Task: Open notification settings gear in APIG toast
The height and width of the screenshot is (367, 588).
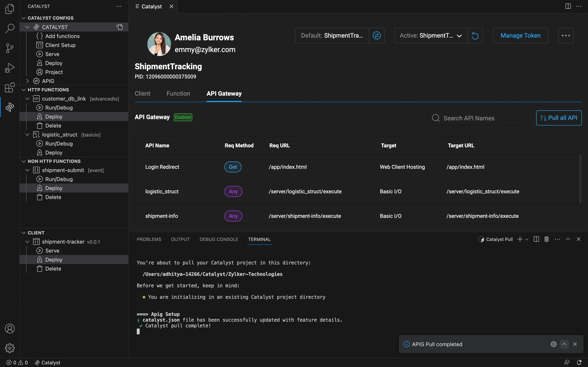Action: coord(553,344)
